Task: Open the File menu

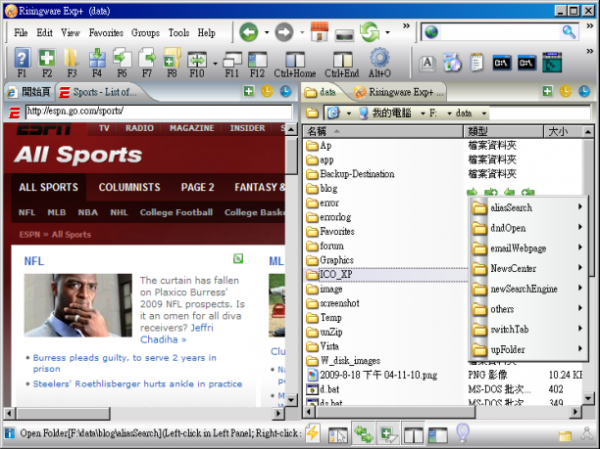Action: click(21, 33)
